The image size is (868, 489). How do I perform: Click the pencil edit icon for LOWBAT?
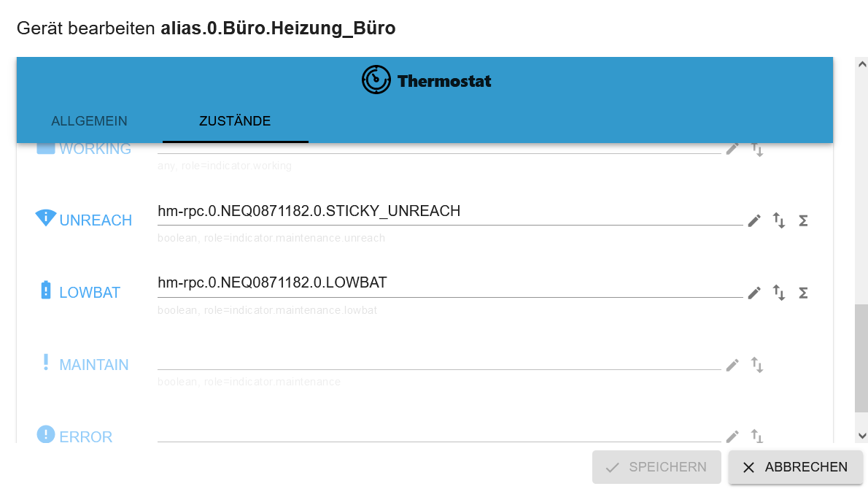click(x=754, y=293)
